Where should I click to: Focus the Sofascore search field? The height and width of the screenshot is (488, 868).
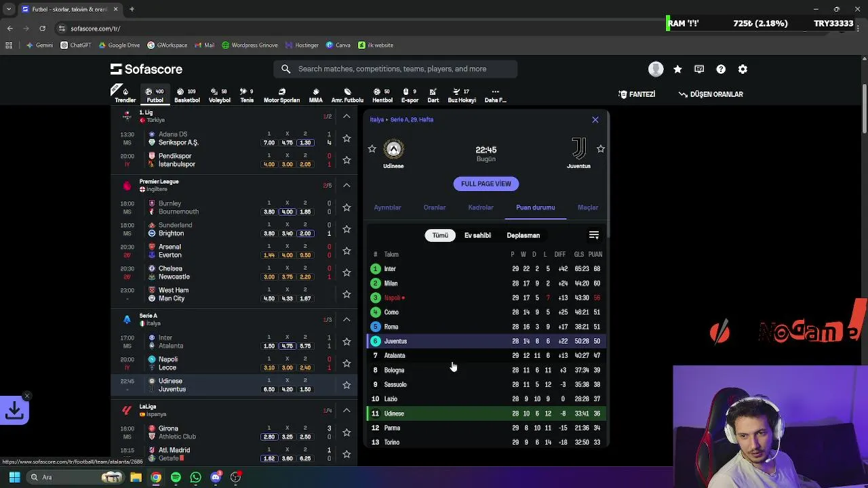click(396, 69)
